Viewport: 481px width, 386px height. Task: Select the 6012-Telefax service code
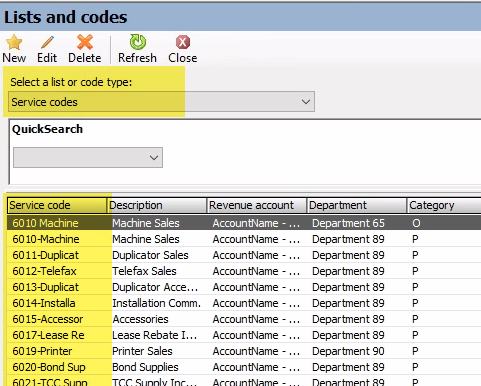coord(44,271)
